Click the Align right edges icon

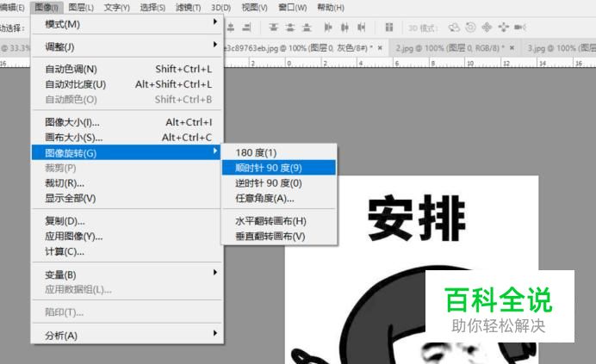click(x=247, y=28)
